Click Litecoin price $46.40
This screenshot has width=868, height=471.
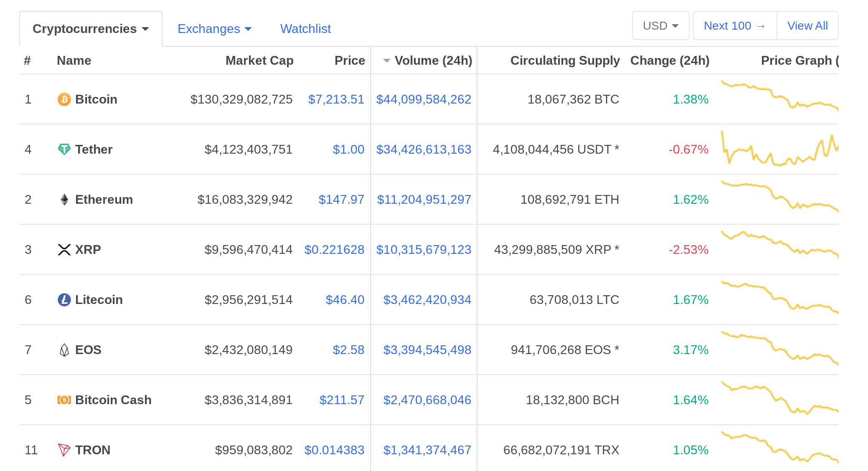[x=345, y=300]
